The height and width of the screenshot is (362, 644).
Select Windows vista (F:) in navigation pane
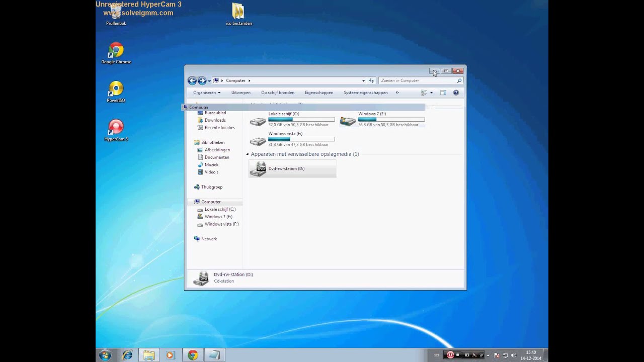point(221,224)
